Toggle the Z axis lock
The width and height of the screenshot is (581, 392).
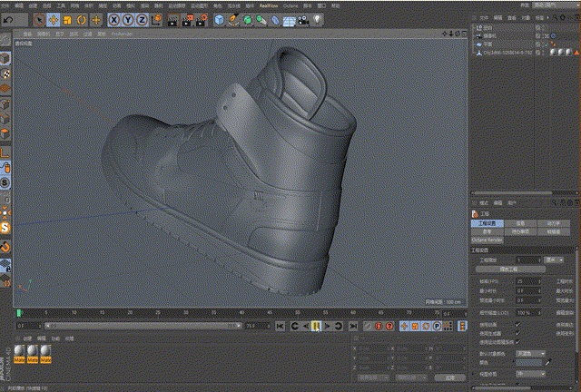142,20
